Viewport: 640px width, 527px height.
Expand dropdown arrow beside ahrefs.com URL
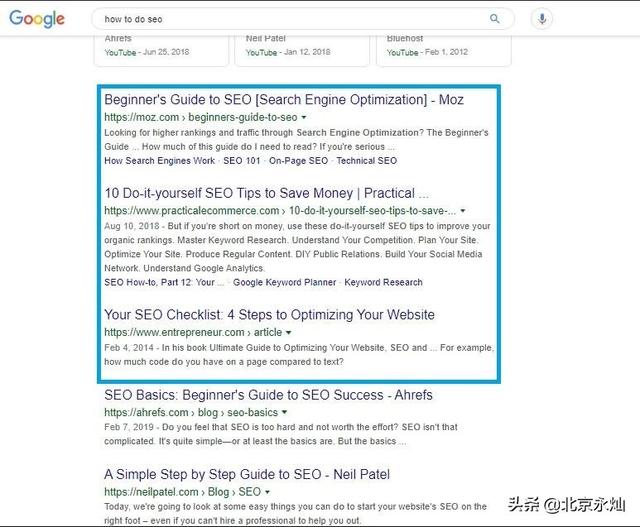pyautogui.click(x=284, y=412)
